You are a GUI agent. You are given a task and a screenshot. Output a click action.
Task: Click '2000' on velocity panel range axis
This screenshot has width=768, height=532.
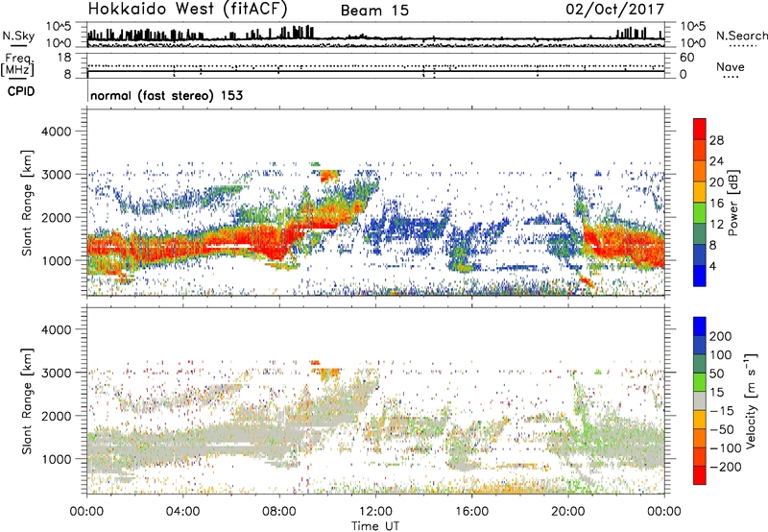56,416
